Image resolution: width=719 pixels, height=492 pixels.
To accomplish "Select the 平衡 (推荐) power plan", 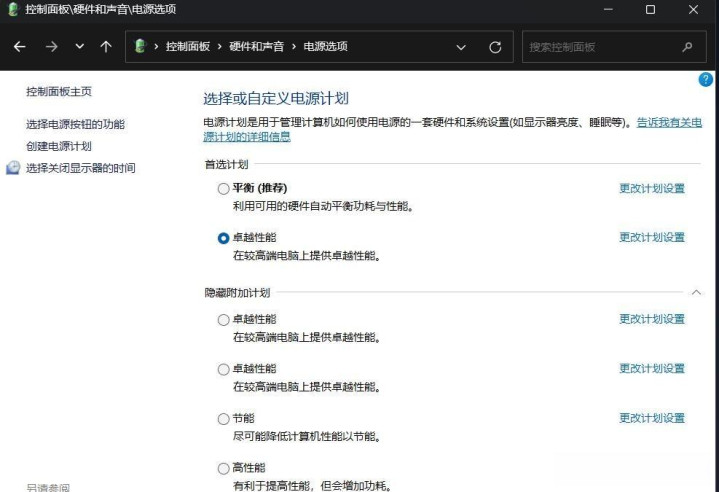I will tap(223, 188).
